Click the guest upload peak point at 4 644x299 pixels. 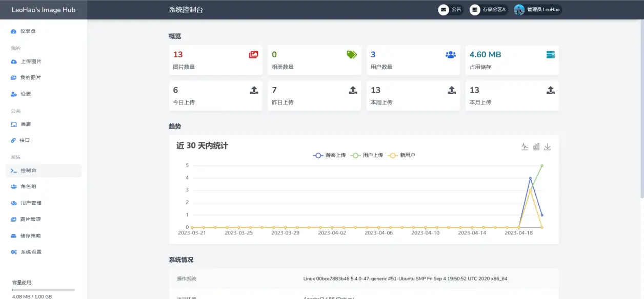[530, 178]
